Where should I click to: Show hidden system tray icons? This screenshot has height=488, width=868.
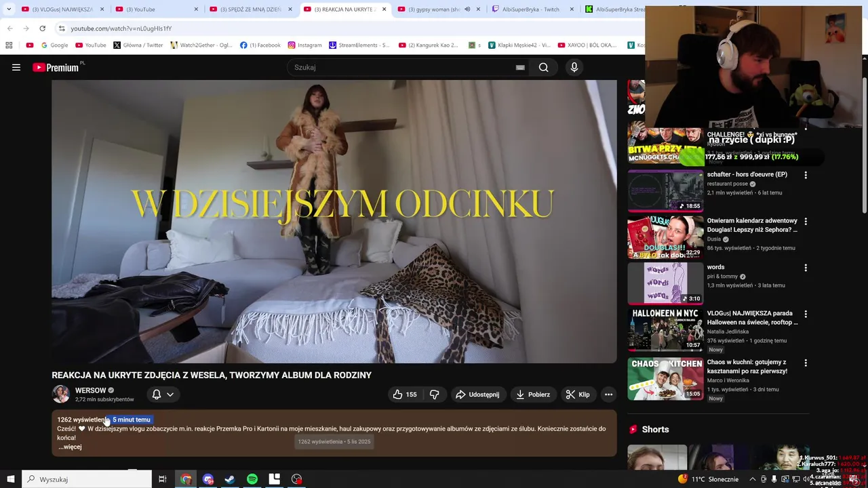point(752,479)
